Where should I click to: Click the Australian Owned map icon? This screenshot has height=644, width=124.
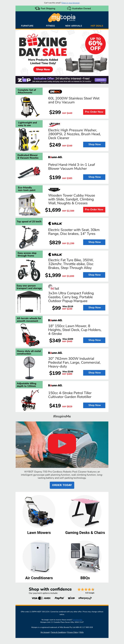69,8
